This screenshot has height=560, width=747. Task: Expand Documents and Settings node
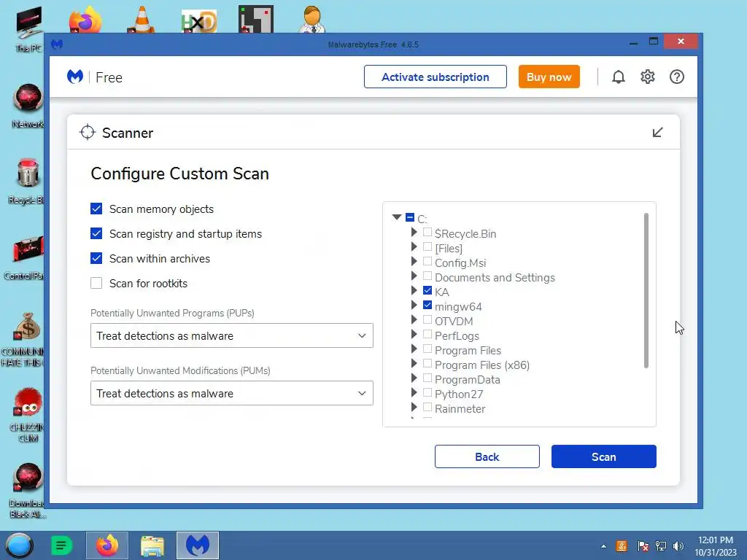(414, 276)
